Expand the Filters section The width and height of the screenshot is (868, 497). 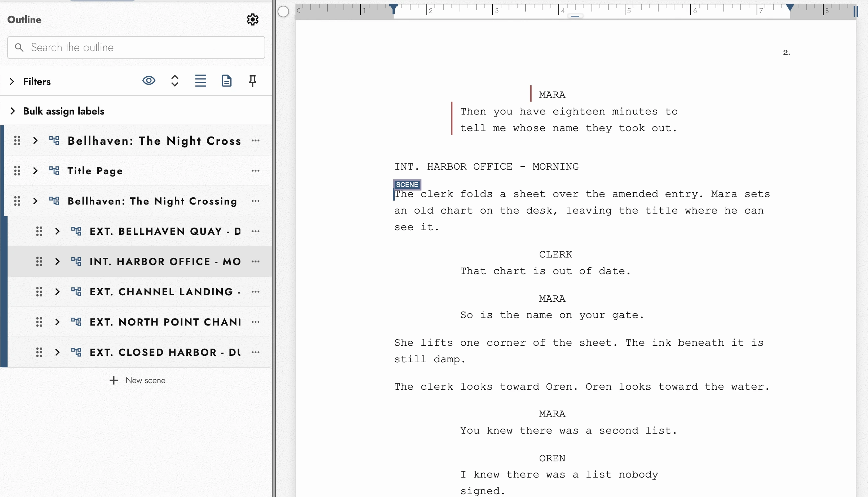pos(12,81)
